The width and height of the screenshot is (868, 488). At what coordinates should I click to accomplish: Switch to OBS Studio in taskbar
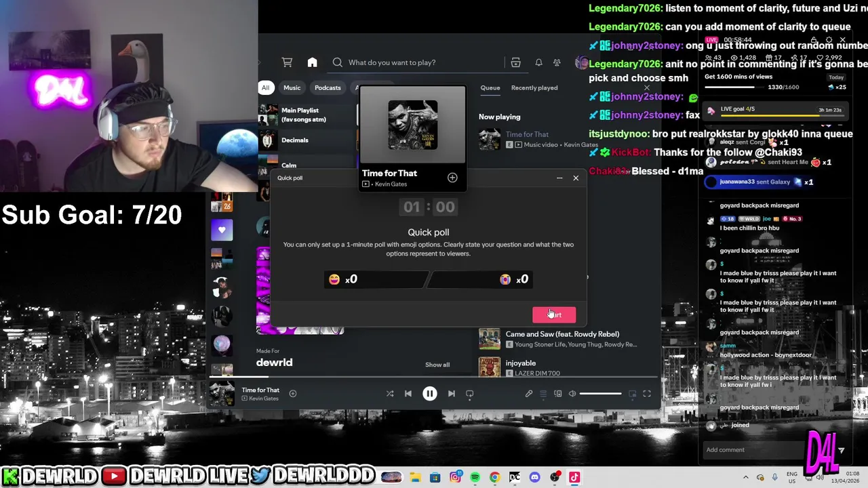coord(555,477)
